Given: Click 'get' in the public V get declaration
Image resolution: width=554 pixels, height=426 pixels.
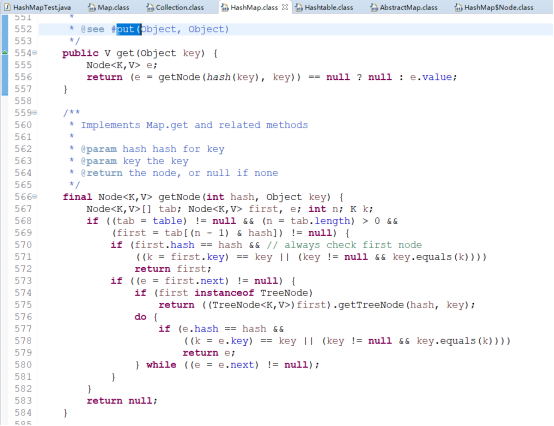Looking at the screenshot, I should coord(125,53).
